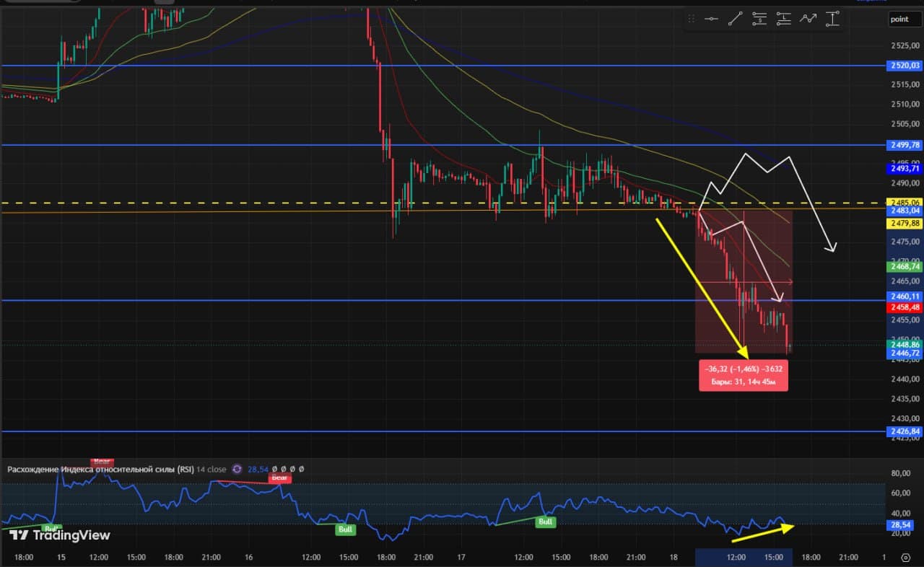Image resolution: width=924 pixels, height=567 pixels.
Task: Click the TradingView logo
Action: pyautogui.click(x=60, y=535)
